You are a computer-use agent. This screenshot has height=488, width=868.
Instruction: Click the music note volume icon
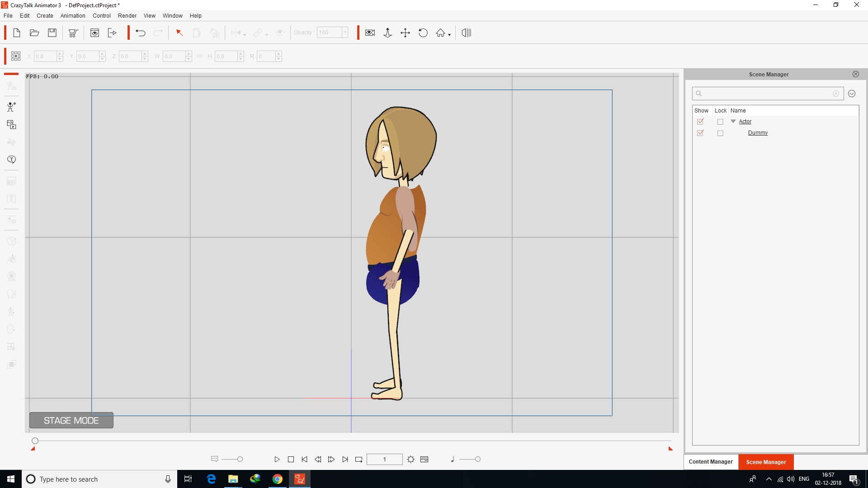tap(452, 459)
